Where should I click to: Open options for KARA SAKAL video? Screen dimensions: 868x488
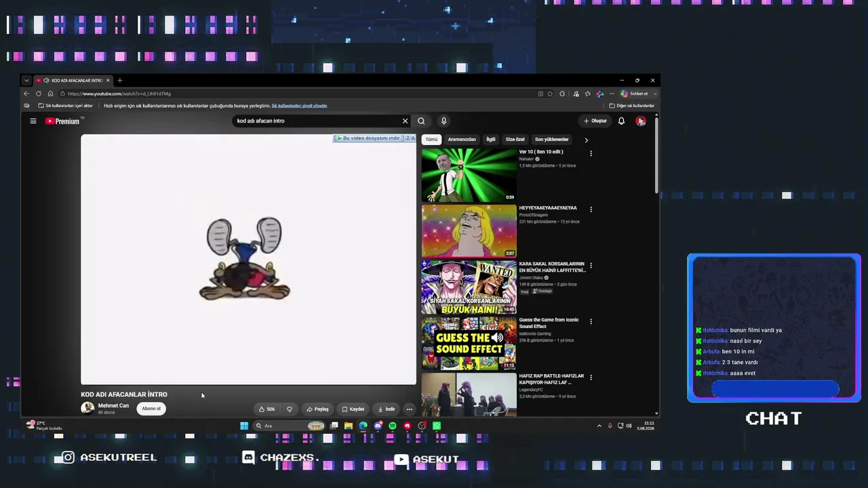[591, 265]
